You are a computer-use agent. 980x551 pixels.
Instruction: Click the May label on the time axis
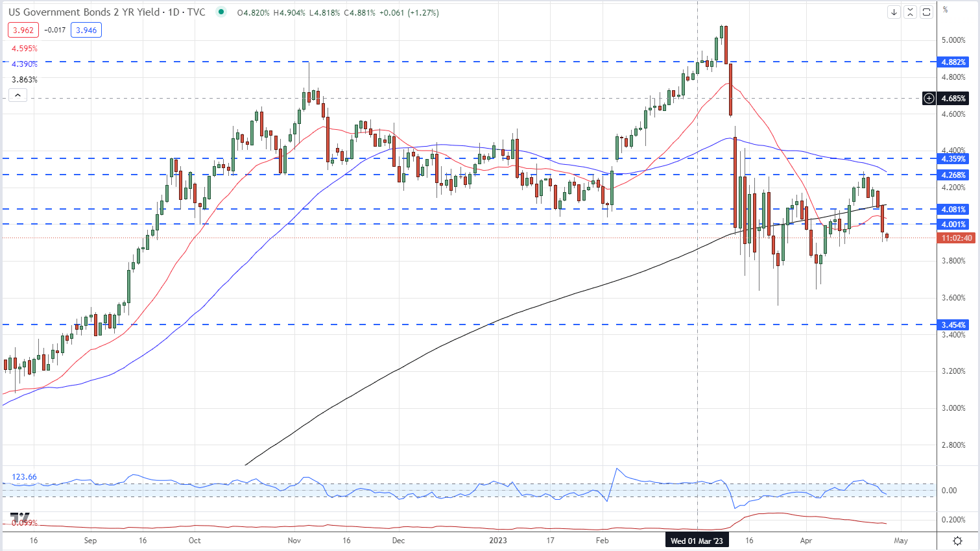click(901, 541)
